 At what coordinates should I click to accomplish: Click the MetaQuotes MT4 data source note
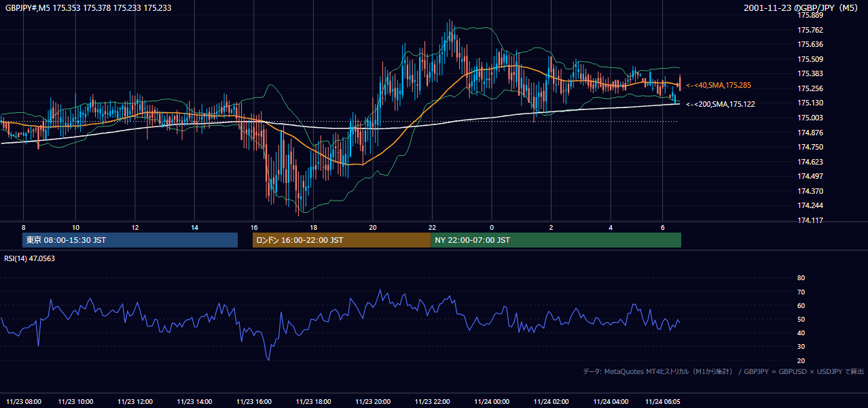[723, 372]
